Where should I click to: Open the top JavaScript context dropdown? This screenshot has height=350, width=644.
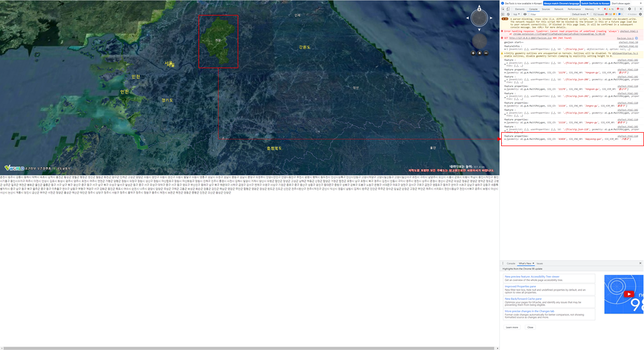tap(517, 14)
